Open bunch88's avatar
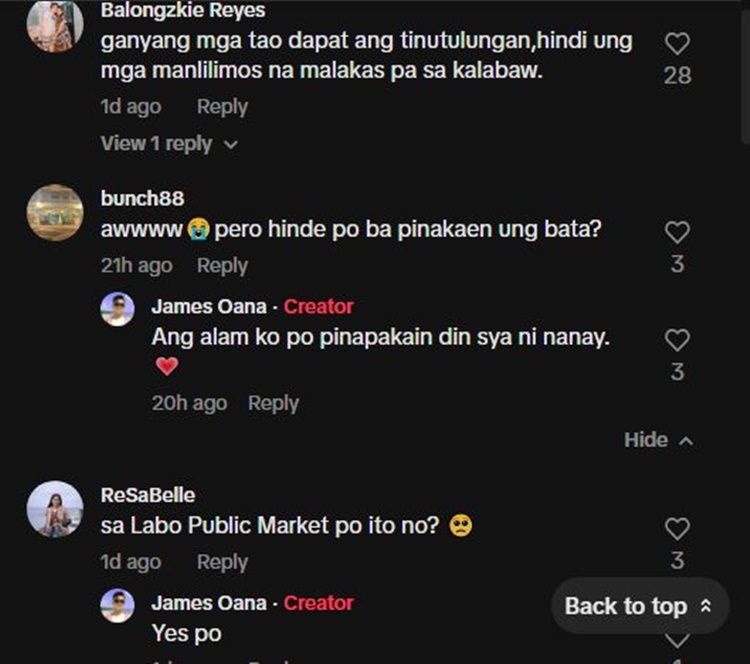The width and height of the screenshot is (750, 664). click(x=55, y=212)
